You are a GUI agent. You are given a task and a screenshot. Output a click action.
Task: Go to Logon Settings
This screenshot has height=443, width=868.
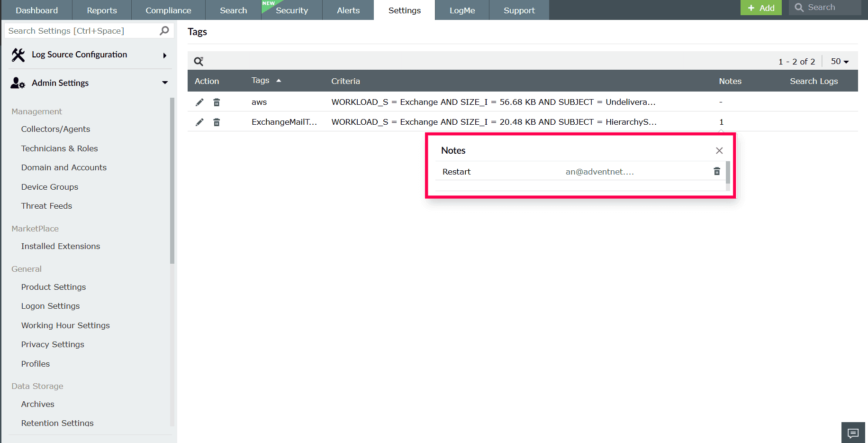(x=50, y=306)
